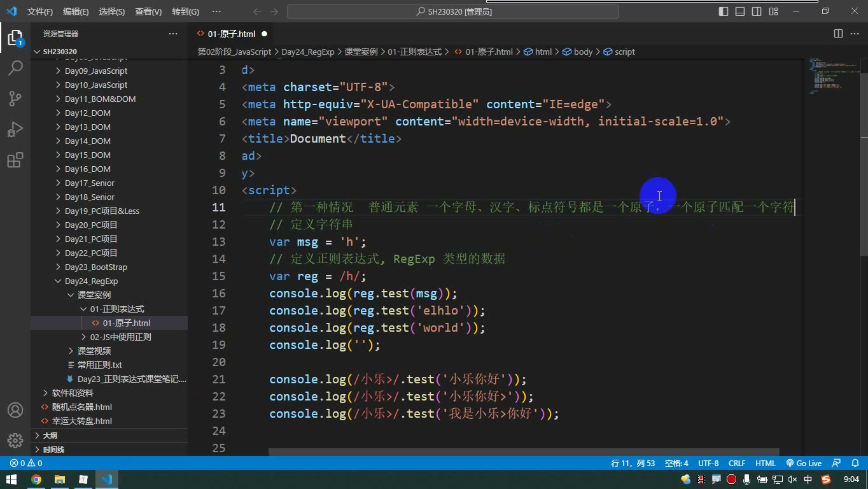Open the 编辑(E) menu
This screenshot has width=868, height=489.
coord(76,11)
